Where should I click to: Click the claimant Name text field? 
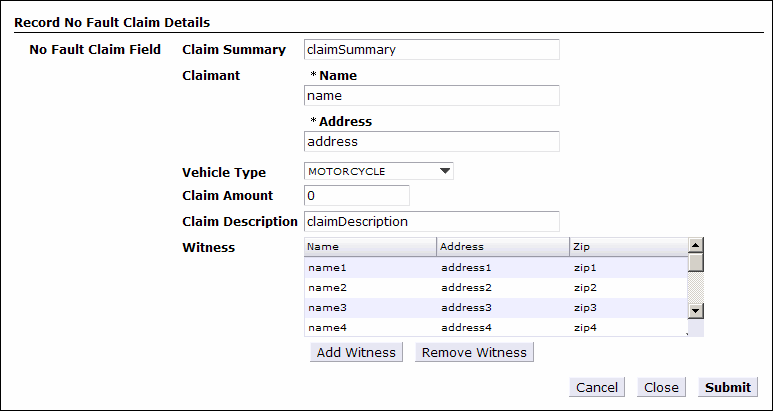click(431, 96)
